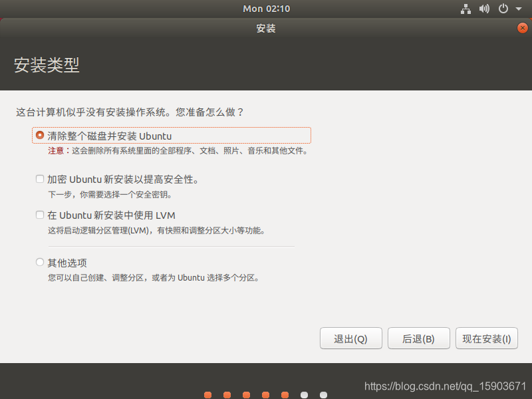Image resolution: width=532 pixels, height=399 pixels.
Task: Enable encryption for the new Ubuntu installation
Action: pos(40,179)
